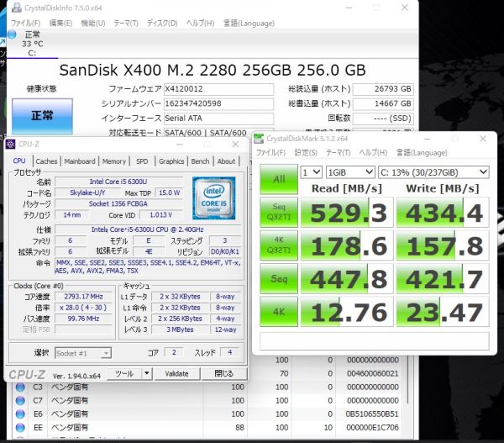Click processor name Intel Core i5 6300U
This screenshot has height=443, width=504.
point(118,182)
